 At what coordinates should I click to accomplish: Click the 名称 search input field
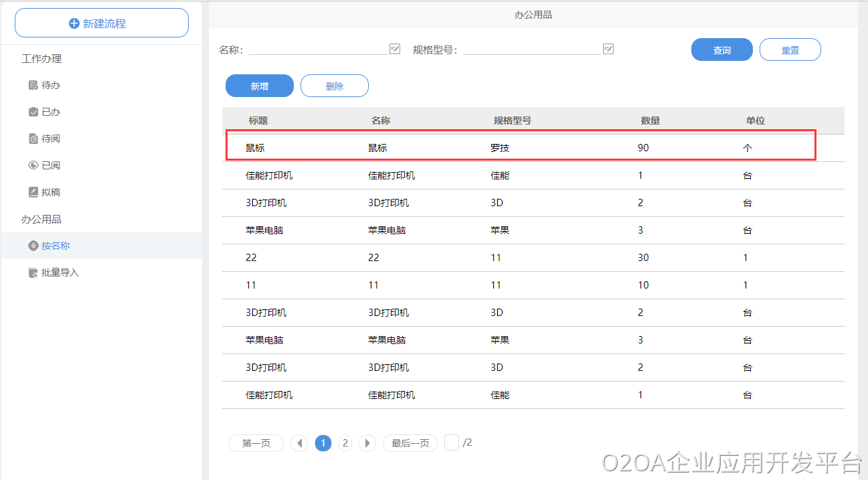pyautogui.click(x=318, y=49)
